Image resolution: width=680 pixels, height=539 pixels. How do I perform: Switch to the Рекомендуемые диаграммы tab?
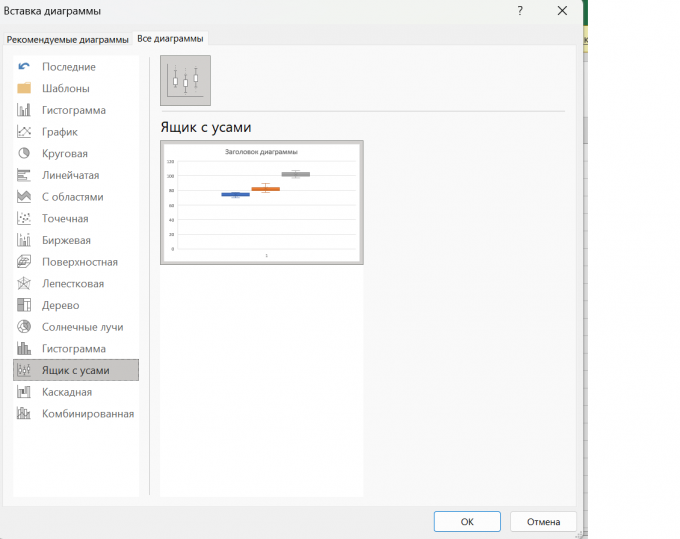68,40
